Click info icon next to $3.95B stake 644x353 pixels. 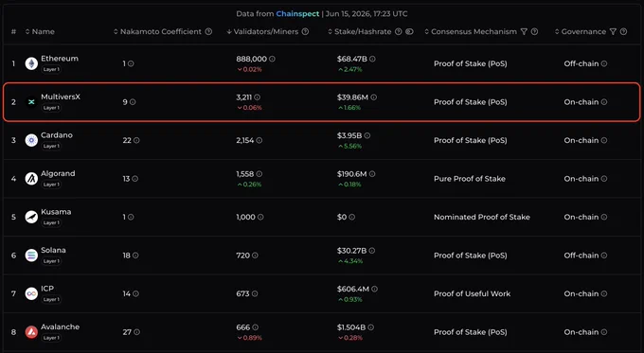coord(367,135)
